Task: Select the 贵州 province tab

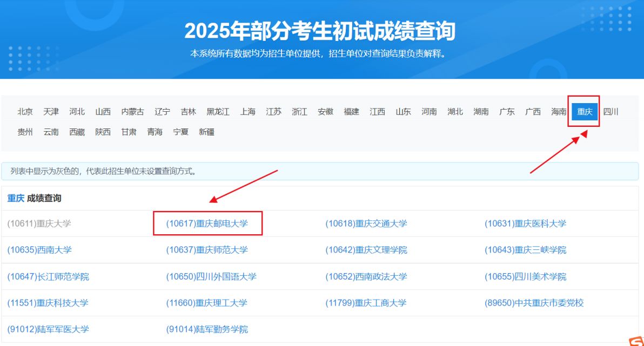Action: [x=25, y=132]
